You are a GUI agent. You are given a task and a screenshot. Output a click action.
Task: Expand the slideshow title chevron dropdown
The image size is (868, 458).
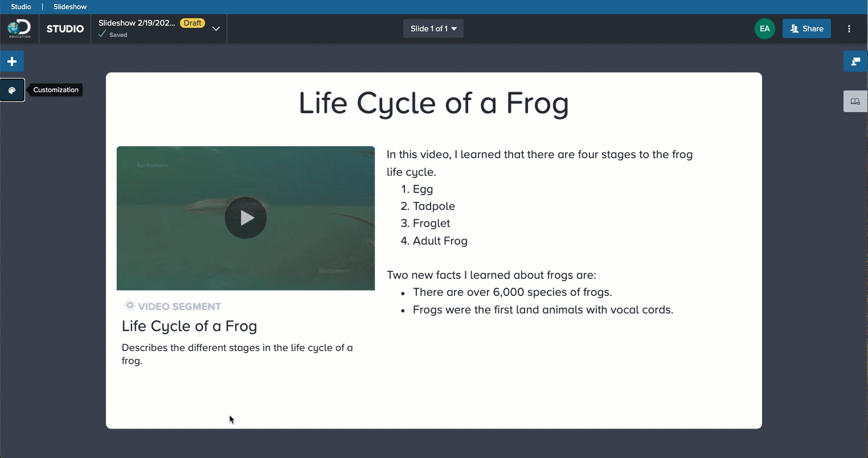(x=216, y=28)
